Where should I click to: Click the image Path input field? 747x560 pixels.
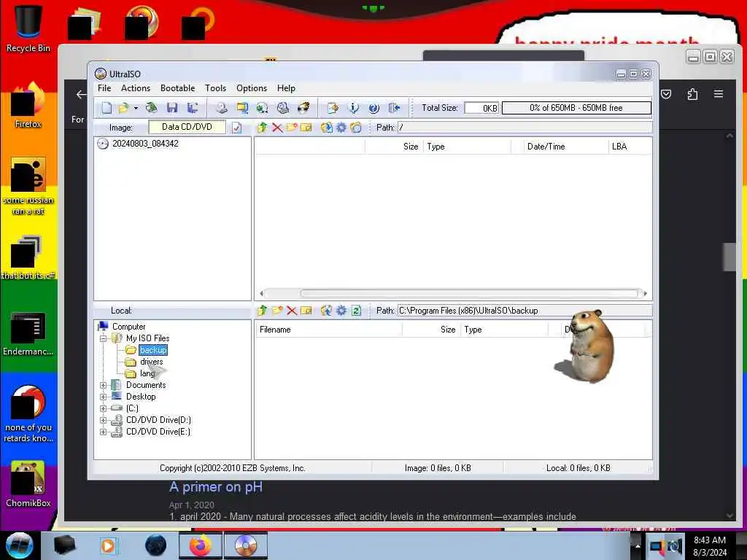point(525,128)
